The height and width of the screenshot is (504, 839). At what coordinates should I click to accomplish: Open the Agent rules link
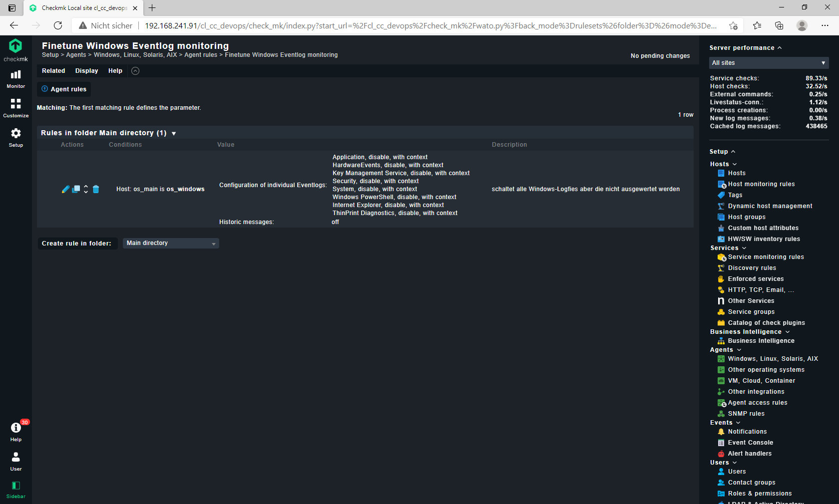pyautogui.click(x=63, y=89)
